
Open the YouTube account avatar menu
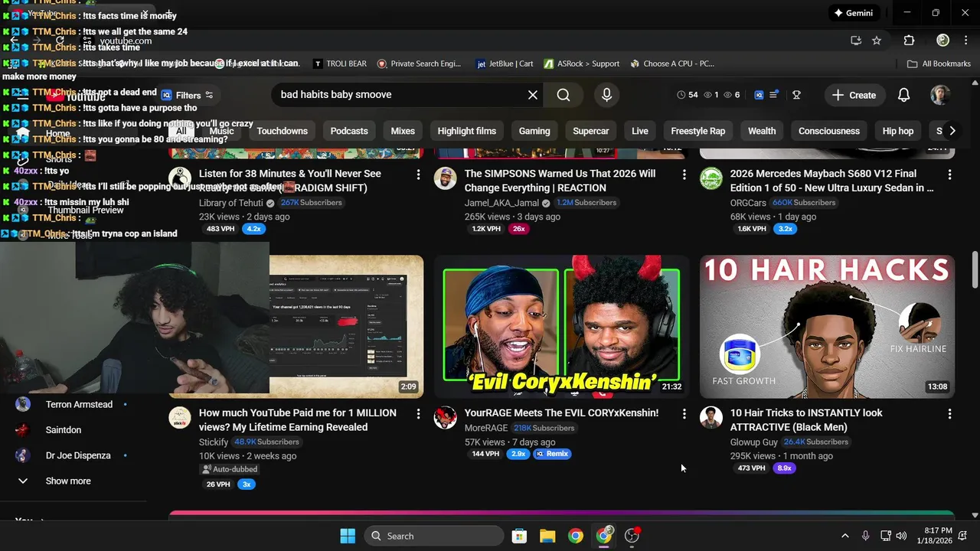(940, 95)
